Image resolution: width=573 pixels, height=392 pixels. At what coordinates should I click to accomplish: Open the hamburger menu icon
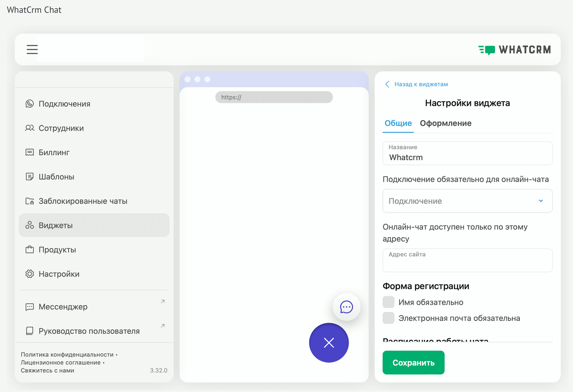point(32,50)
